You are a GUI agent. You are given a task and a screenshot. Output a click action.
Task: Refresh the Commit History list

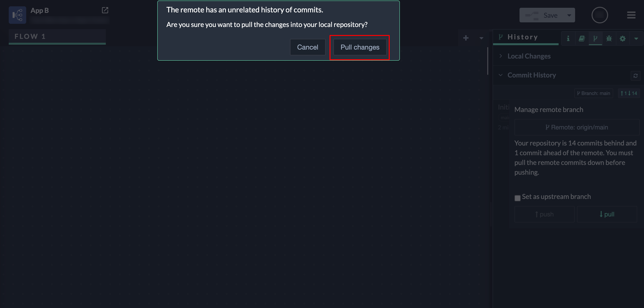(x=635, y=76)
